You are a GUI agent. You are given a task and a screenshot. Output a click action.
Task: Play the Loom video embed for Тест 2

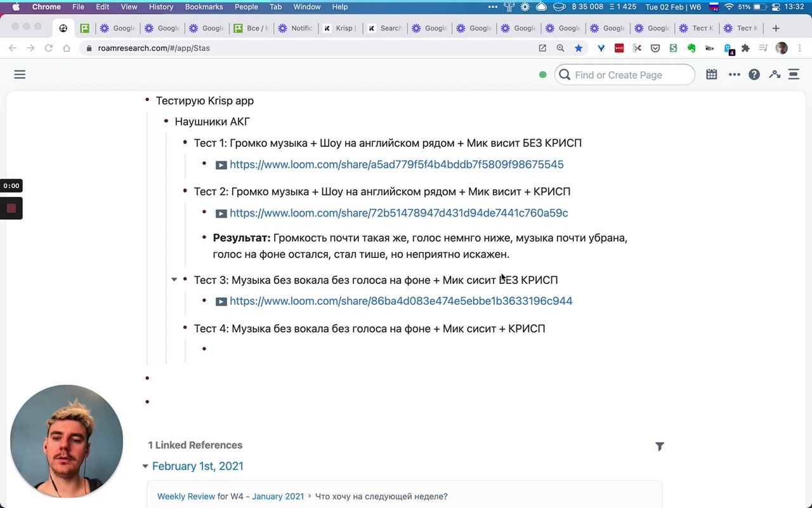pos(221,214)
